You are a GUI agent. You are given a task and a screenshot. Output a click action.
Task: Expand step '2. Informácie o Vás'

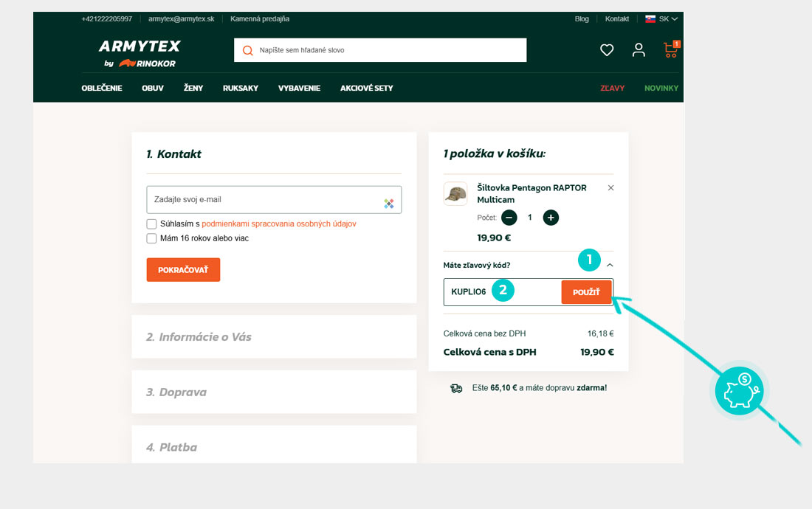pos(274,336)
